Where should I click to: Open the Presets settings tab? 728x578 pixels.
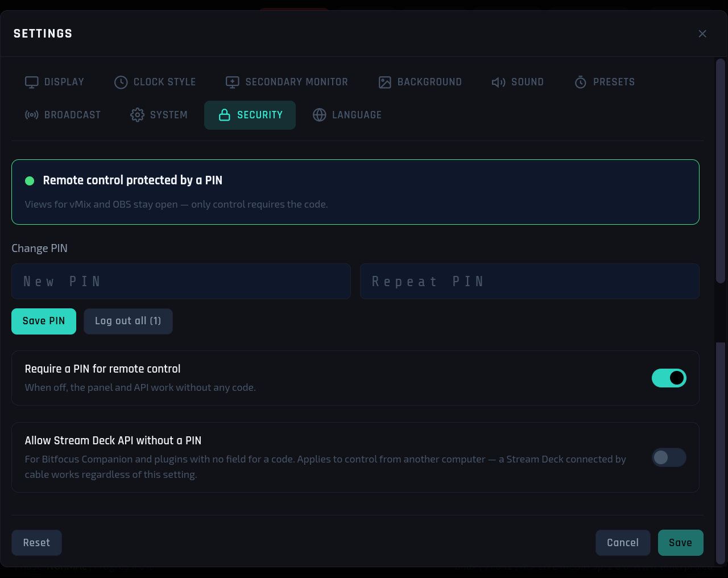605,82
